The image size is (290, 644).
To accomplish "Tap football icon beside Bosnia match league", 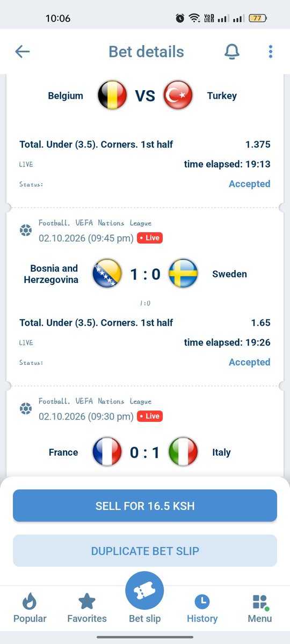I will [25, 231].
